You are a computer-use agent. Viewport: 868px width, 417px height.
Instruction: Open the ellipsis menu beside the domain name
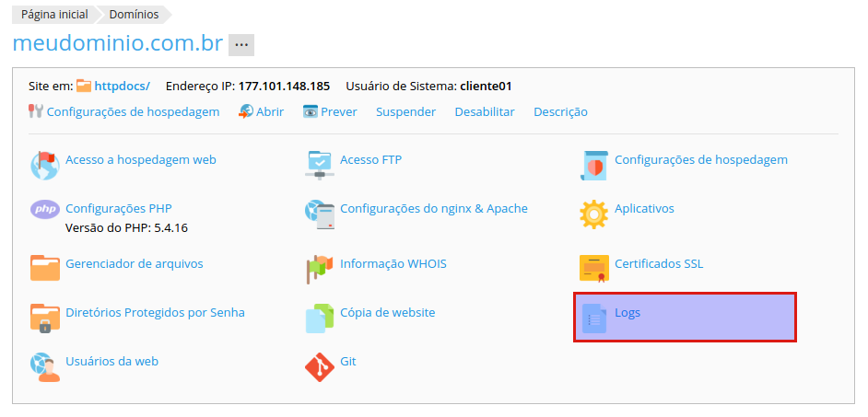241,44
